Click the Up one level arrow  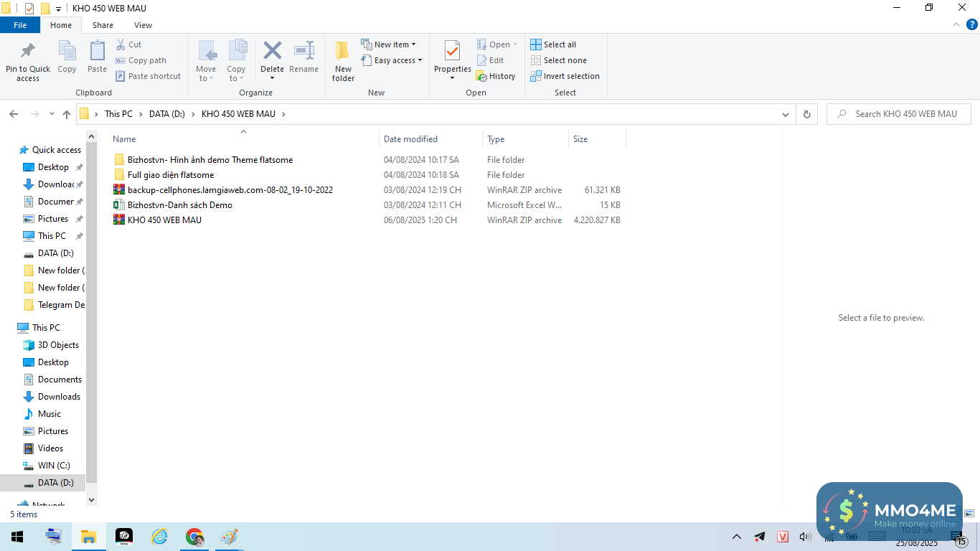coord(67,114)
